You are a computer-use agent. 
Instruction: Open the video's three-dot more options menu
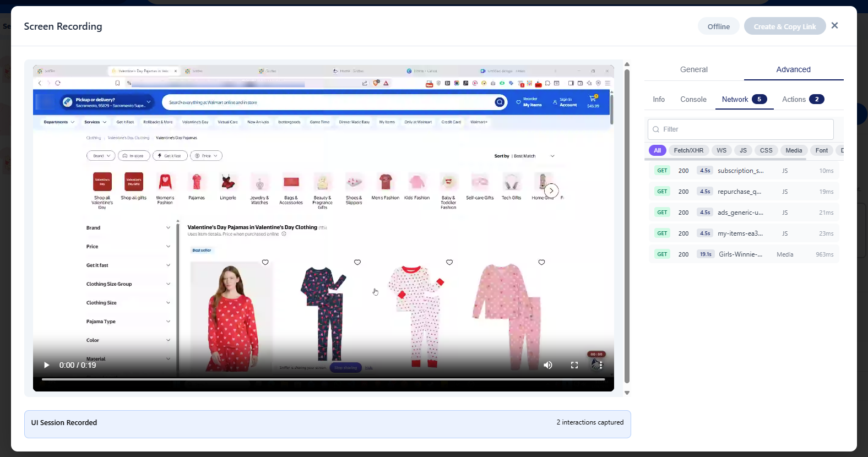pyautogui.click(x=601, y=365)
